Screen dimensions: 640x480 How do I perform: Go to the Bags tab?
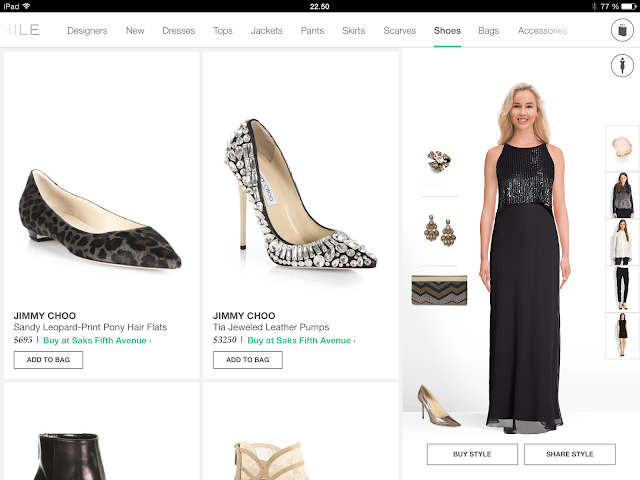point(489,31)
